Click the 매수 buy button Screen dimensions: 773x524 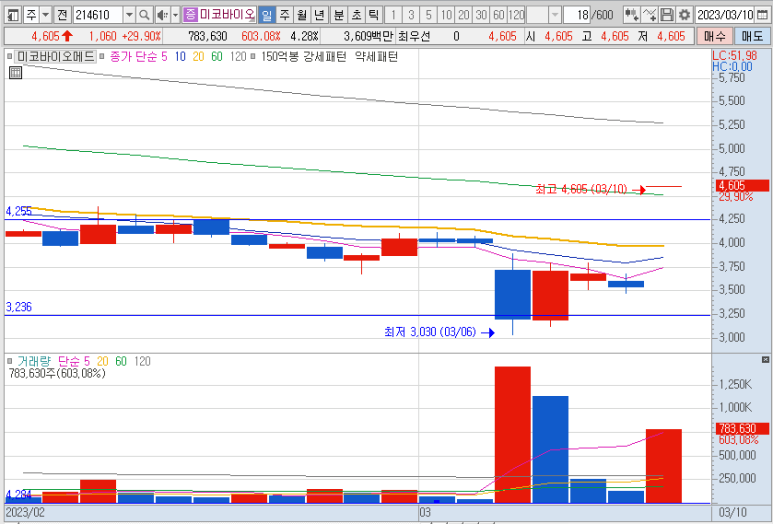(714, 36)
